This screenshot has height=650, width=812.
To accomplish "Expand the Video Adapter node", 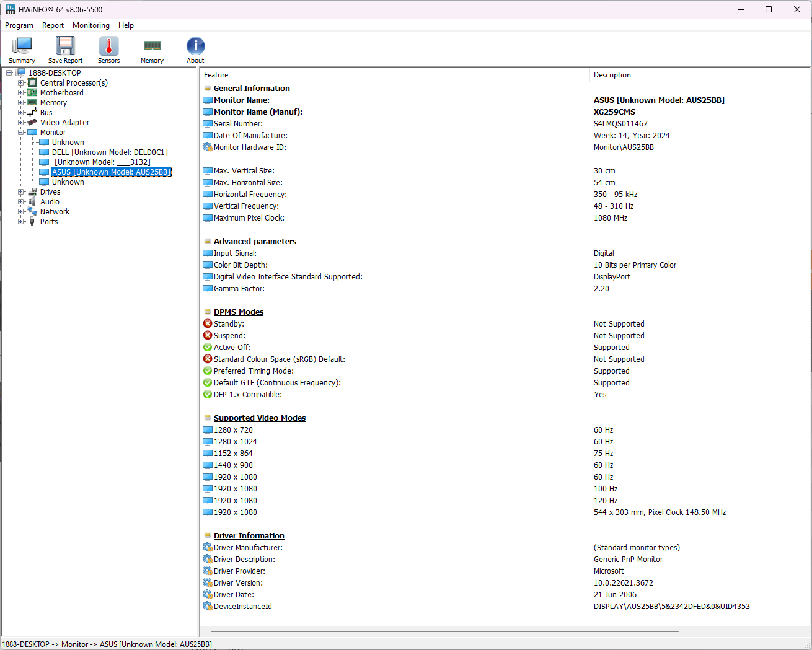I will (21, 123).
